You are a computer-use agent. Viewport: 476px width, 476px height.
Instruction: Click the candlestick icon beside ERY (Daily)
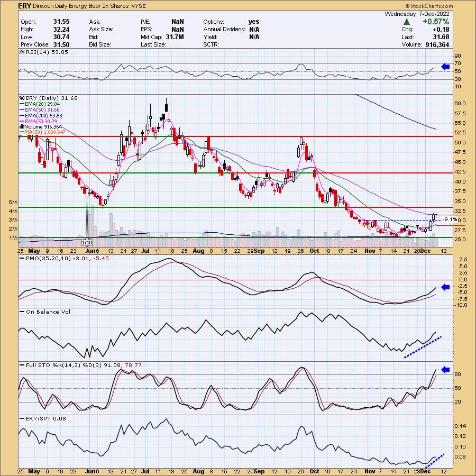(22, 98)
